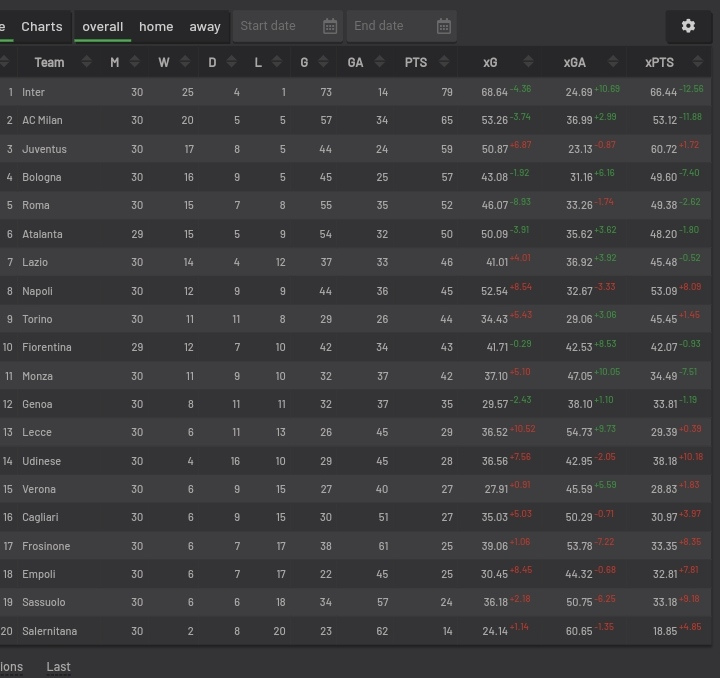Click the End date input field
Viewport: 720px width, 678px height.
[401, 26]
